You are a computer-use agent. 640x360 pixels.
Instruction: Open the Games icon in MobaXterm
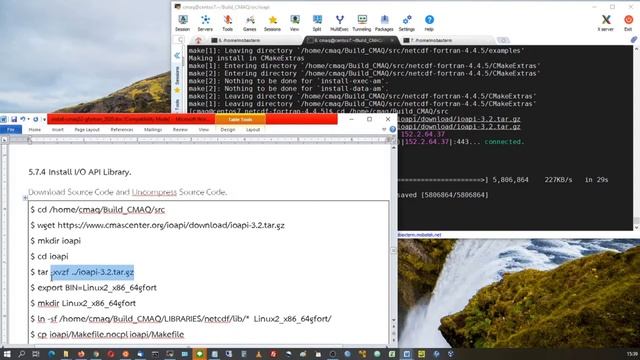[250, 23]
